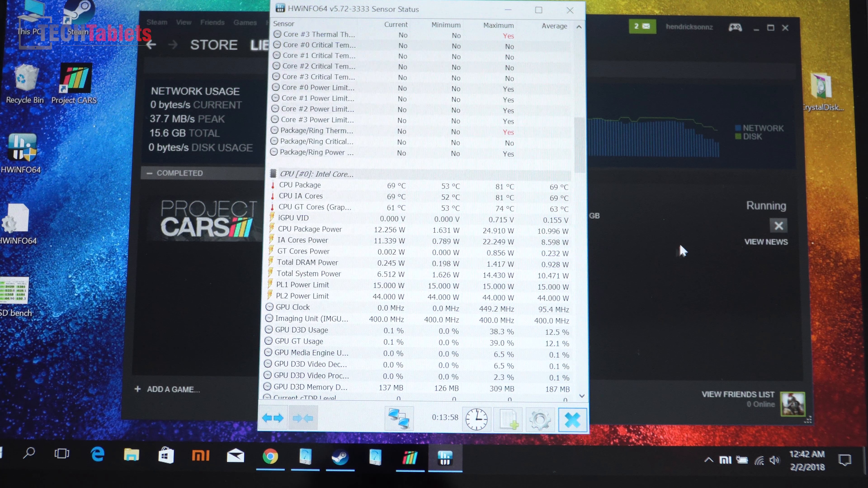Click the volume speaker tray icon

[774, 460]
